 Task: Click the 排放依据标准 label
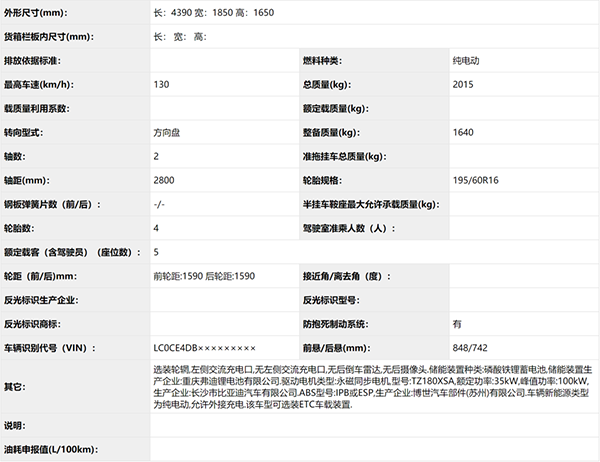(32, 61)
